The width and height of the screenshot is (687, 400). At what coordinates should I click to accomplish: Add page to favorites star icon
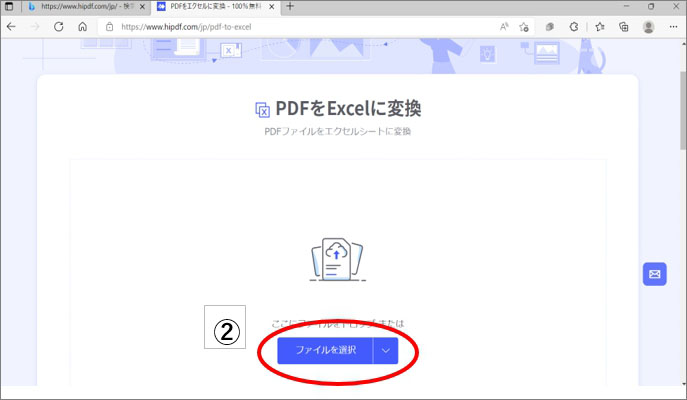[524, 27]
